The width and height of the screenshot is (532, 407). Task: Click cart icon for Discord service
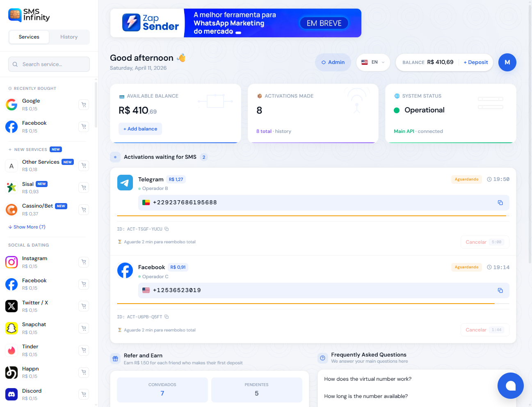click(84, 394)
